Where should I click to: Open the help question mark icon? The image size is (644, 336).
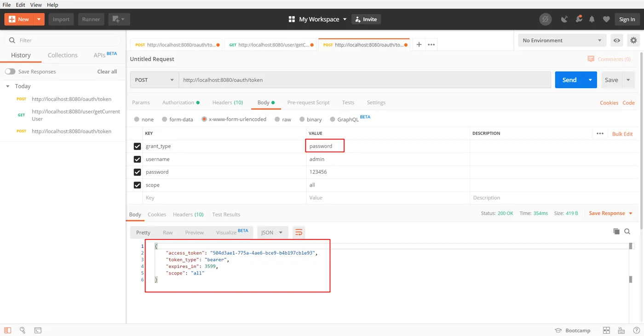(636, 330)
